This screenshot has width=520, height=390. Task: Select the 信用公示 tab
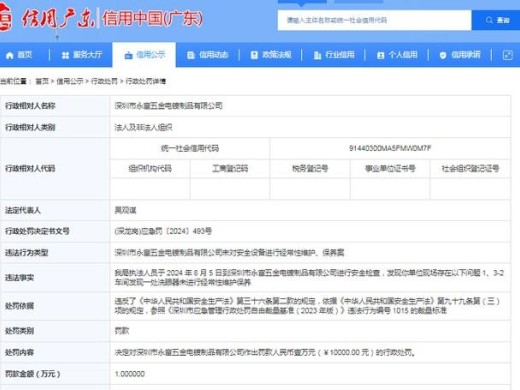[144, 55]
